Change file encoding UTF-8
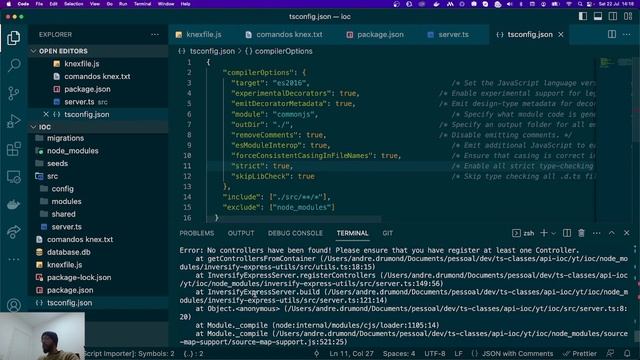This screenshot has height=360, width=640. pyautogui.click(x=435, y=353)
